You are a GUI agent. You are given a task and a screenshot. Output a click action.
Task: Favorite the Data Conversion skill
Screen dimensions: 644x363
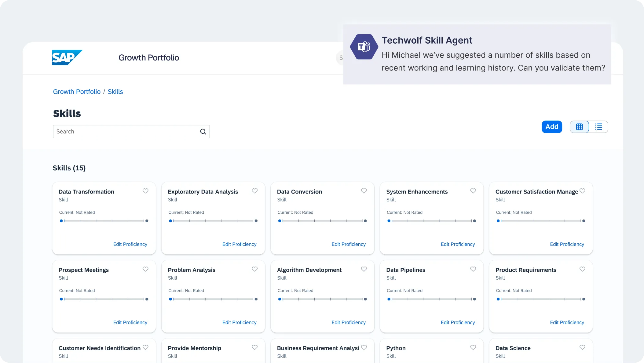click(364, 191)
